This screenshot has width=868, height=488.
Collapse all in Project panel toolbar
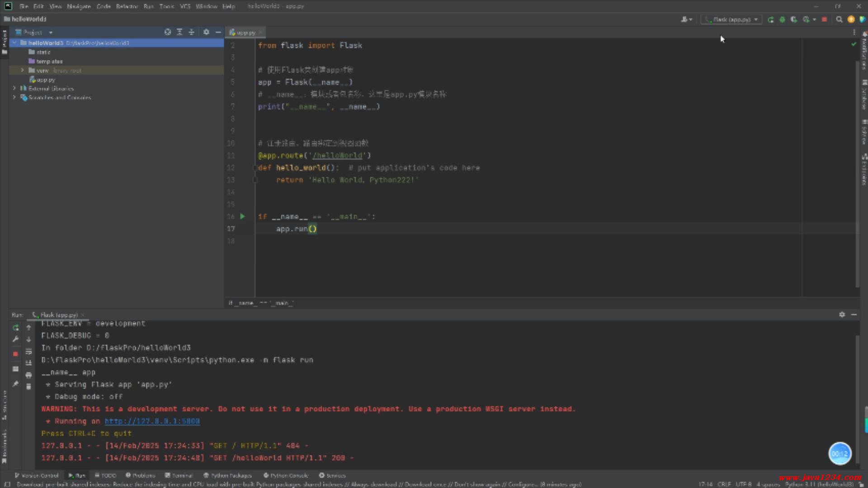click(191, 32)
